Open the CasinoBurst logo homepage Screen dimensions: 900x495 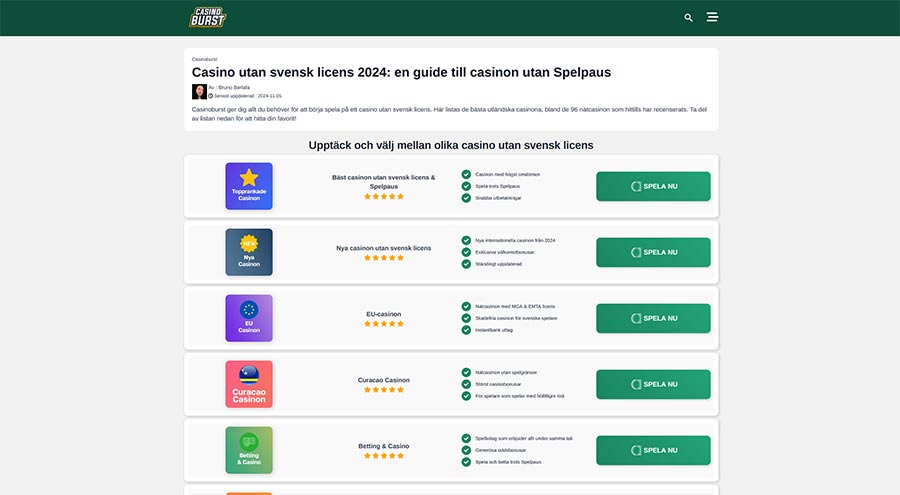208,17
